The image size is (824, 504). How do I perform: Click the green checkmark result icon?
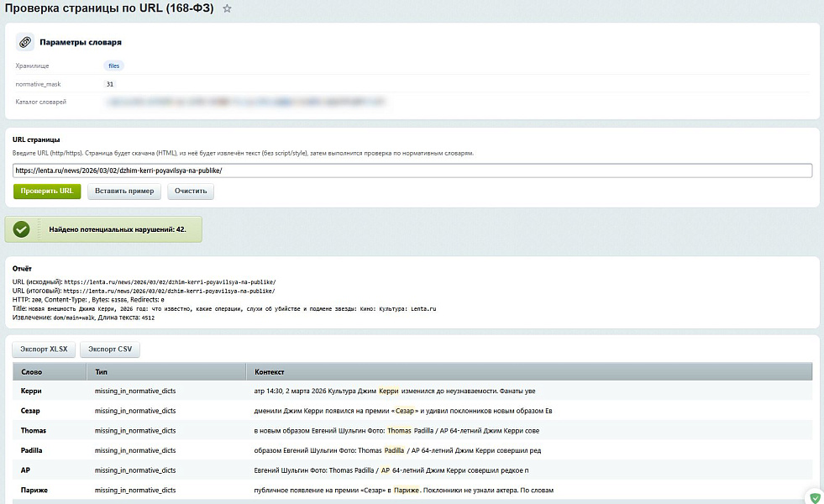[x=22, y=228]
